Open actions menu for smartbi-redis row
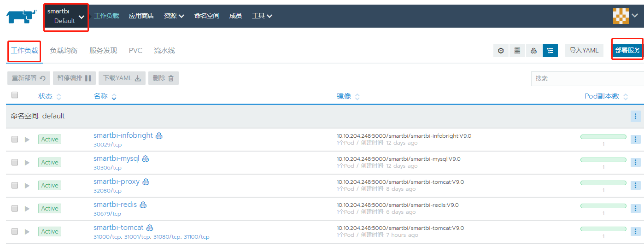Screen dimensions: 644x246 point(635,208)
